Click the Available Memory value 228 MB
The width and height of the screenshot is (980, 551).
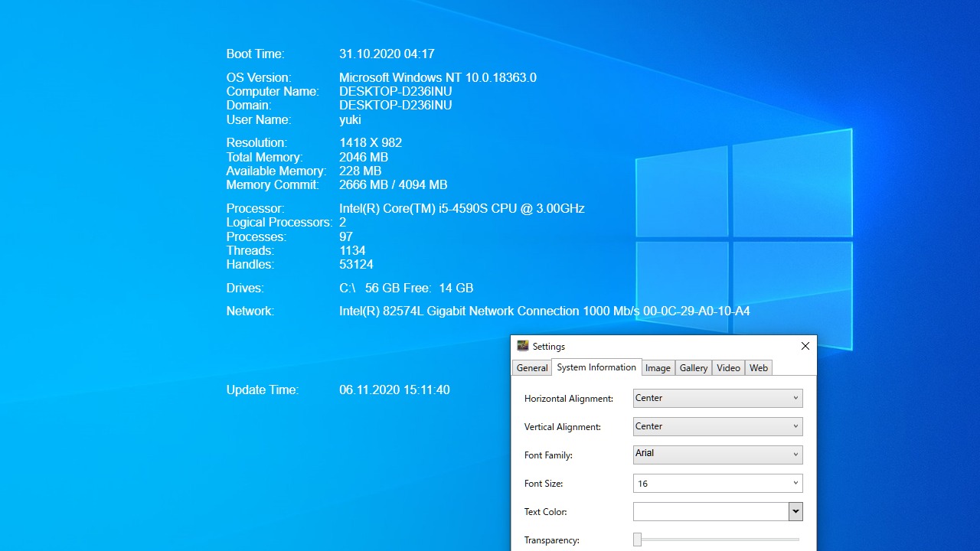(x=360, y=171)
